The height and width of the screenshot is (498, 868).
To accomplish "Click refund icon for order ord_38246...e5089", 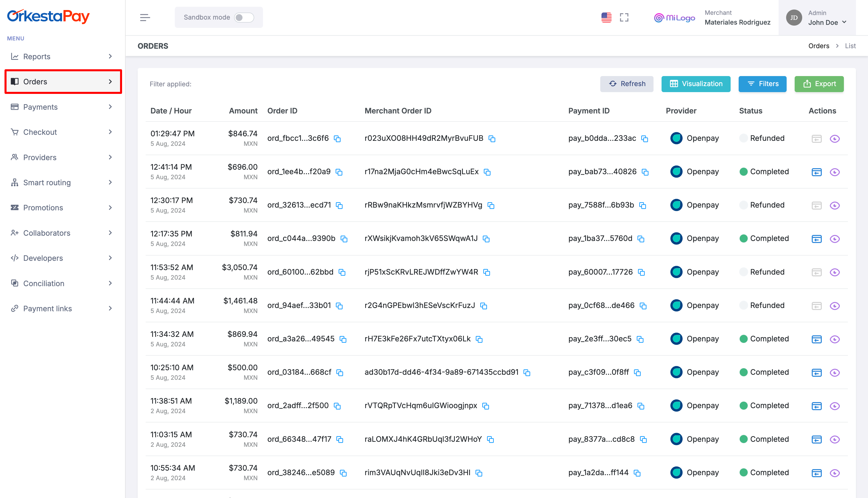I will pos(816,473).
